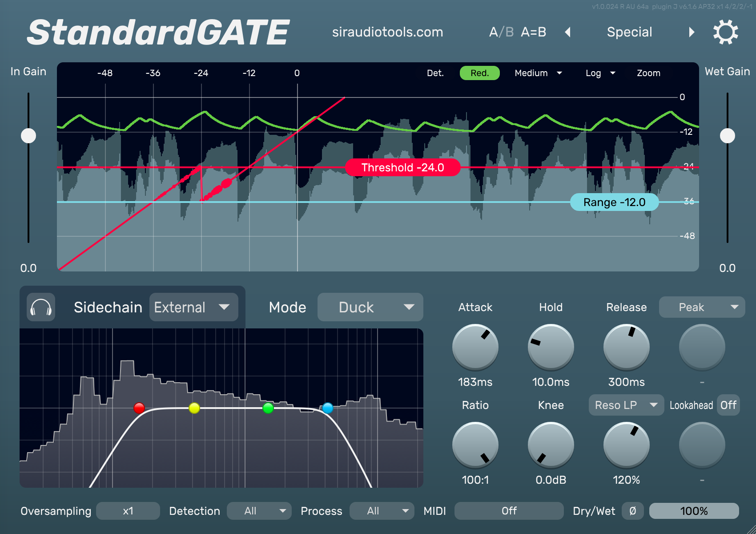The height and width of the screenshot is (534, 756).
Task: Click the Knee value 0.0dB
Action: pos(551,480)
